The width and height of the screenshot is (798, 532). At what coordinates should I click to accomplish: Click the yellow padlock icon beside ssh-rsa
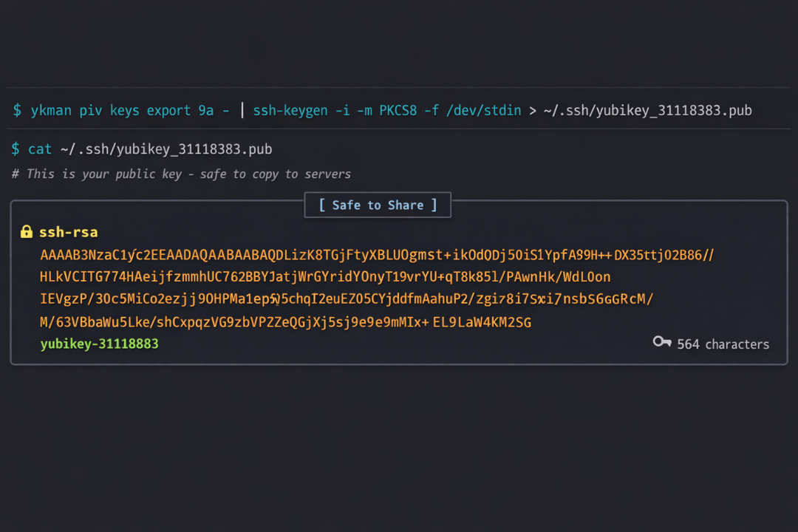pyautogui.click(x=27, y=231)
